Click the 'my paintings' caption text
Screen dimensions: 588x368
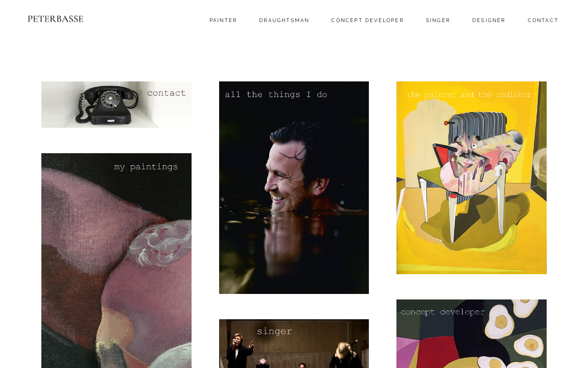146,167
